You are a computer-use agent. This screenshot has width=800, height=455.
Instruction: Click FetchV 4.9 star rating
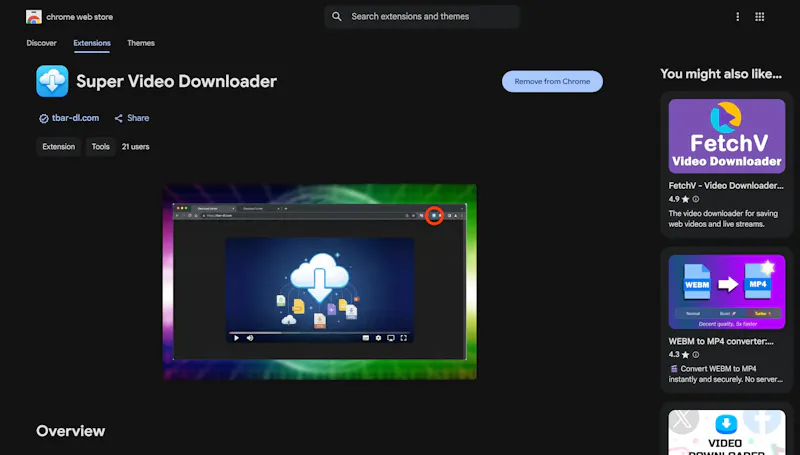pyautogui.click(x=679, y=199)
